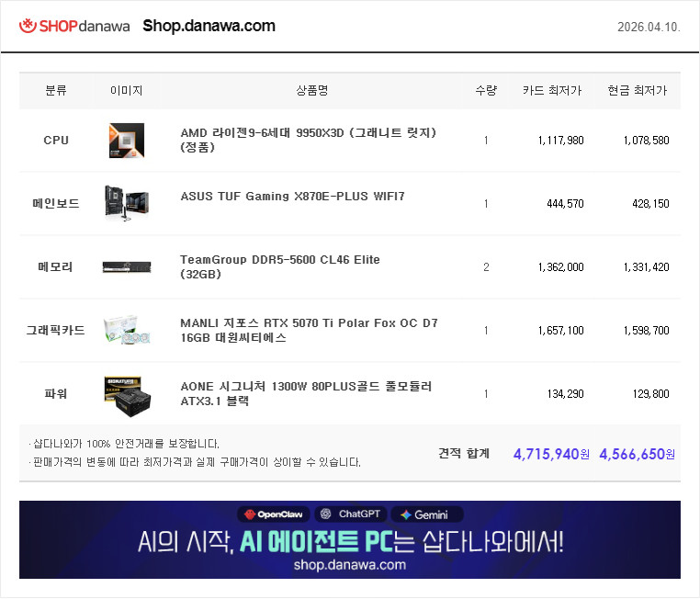Click the 수량 column header
700x599 pixels.
(x=486, y=91)
